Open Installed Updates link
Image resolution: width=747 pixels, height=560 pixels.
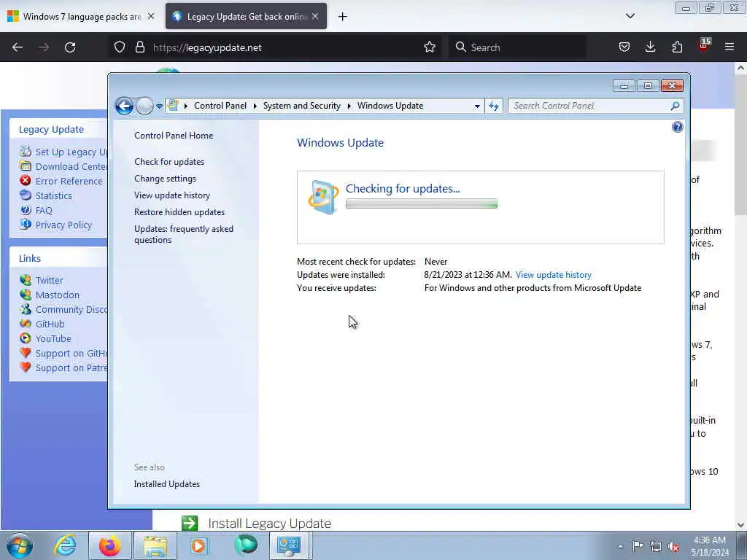click(x=167, y=484)
